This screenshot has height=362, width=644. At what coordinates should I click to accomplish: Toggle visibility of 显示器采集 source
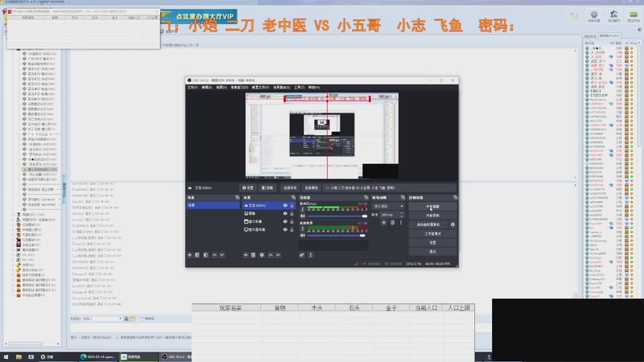[x=285, y=229]
